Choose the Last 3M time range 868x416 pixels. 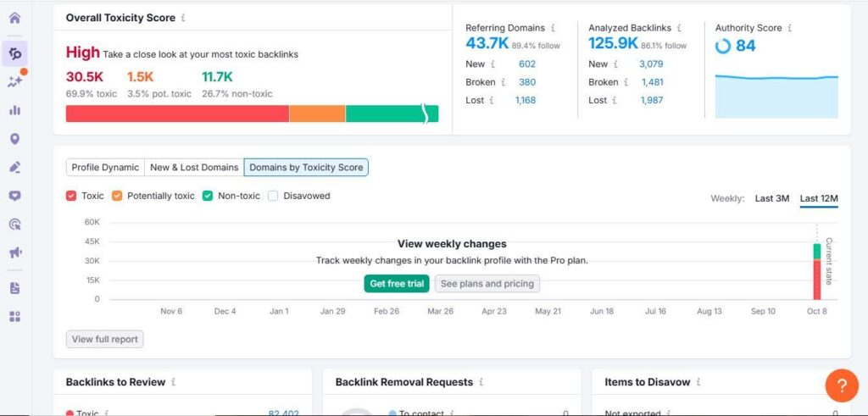point(771,198)
